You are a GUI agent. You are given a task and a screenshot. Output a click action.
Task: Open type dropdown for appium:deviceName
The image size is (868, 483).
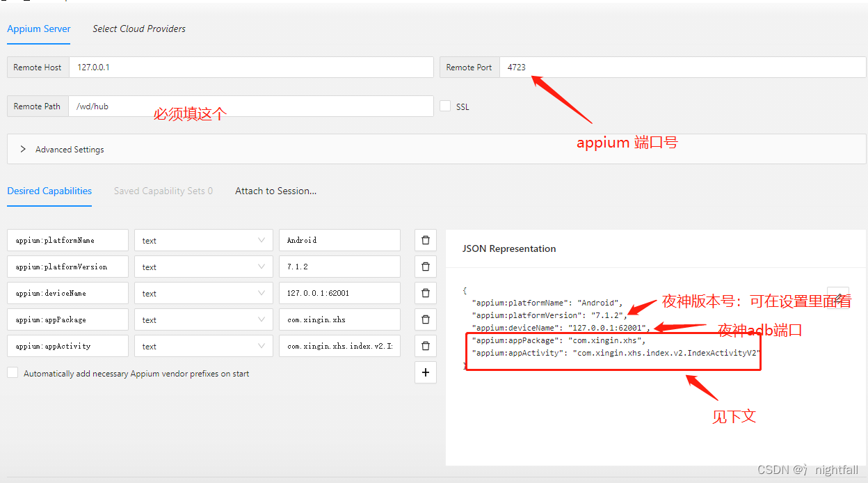coord(203,293)
